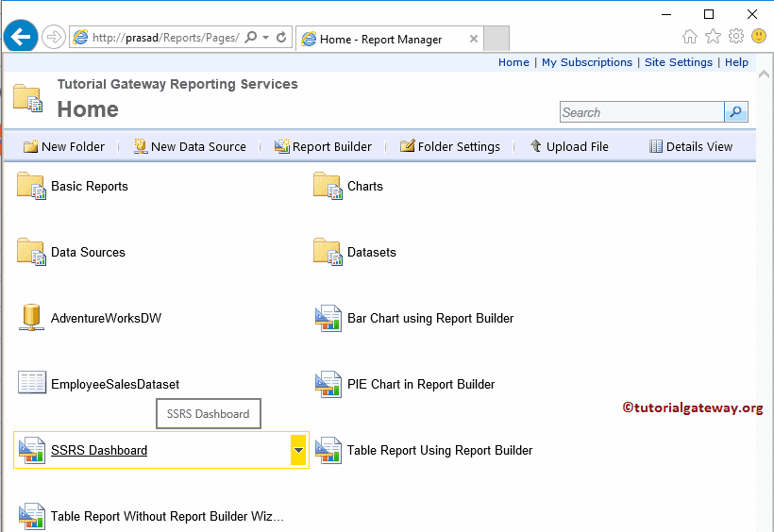This screenshot has width=774, height=532.
Task: Open the Data Sources folder name
Action: [88, 252]
